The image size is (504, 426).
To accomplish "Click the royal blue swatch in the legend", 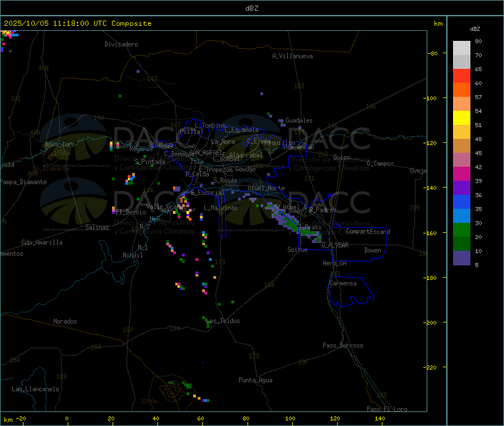I will point(461,202).
